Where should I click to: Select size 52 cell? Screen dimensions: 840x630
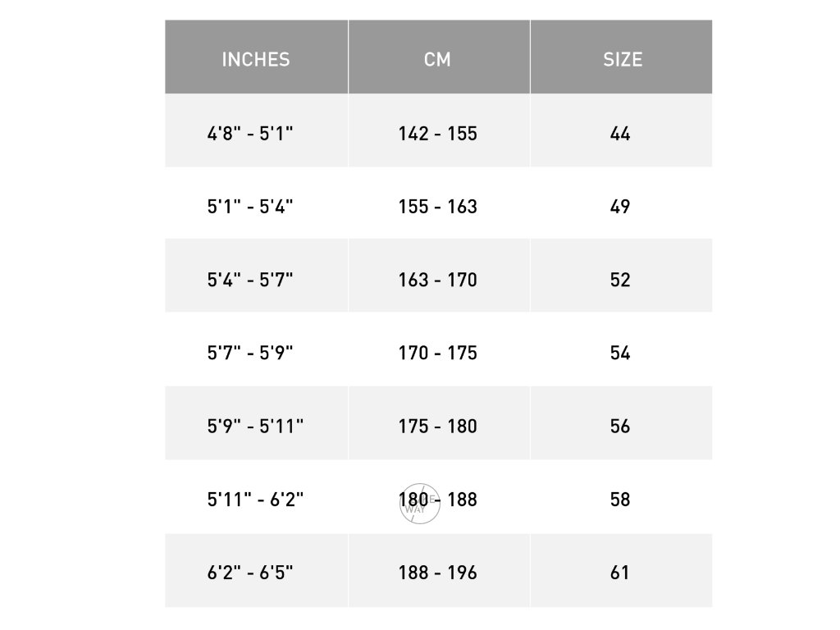(622, 276)
